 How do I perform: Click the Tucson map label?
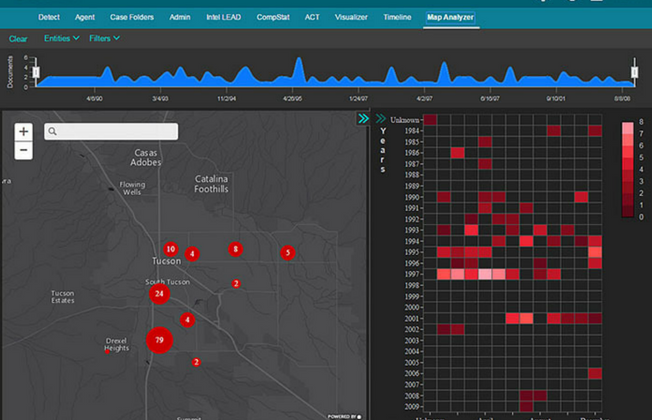pyautogui.click(x=166, y=261)
